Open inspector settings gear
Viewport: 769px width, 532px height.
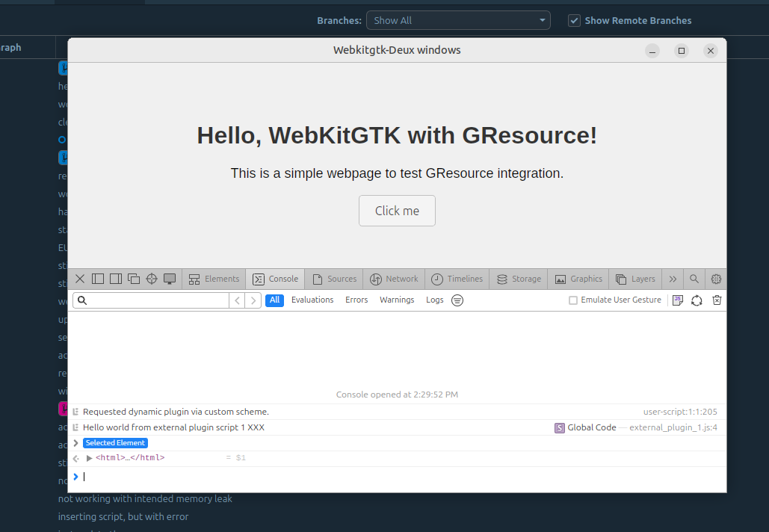click(716, 279)
